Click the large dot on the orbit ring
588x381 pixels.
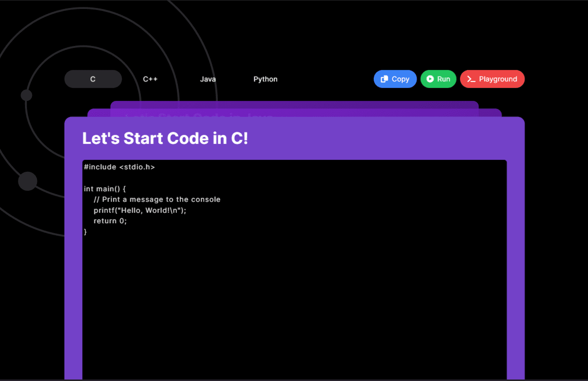[x=28, y=181]
